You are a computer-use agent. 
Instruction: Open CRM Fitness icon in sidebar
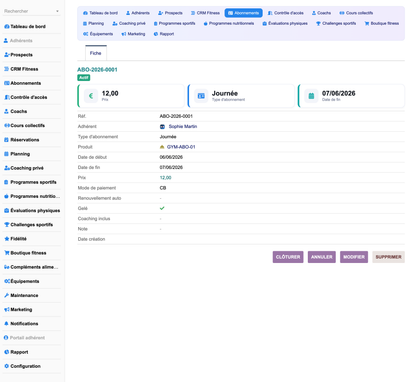(6, 69)
